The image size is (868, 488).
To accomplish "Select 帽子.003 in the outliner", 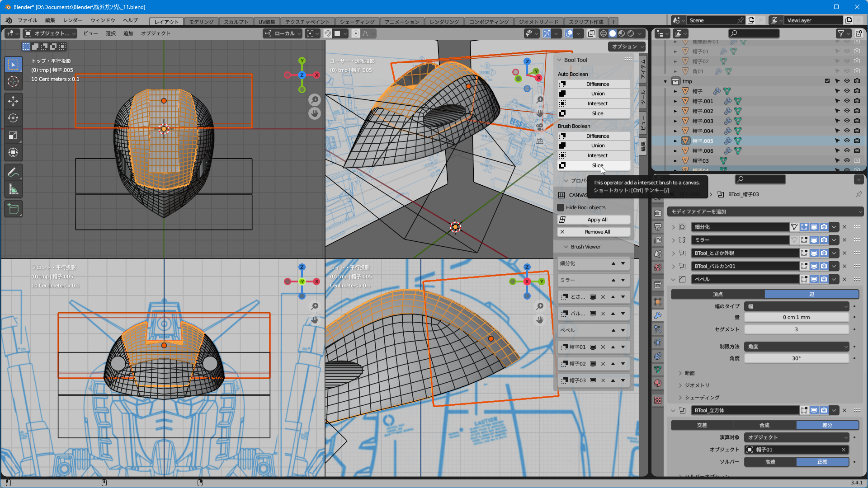I will coord(703,121).
